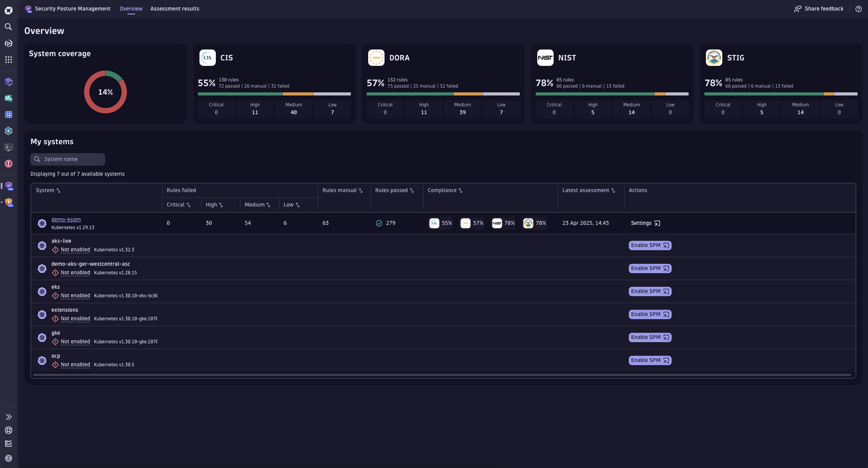Open the Dynatrace logo home icon
868x468 pixels.
coord(9,11)
